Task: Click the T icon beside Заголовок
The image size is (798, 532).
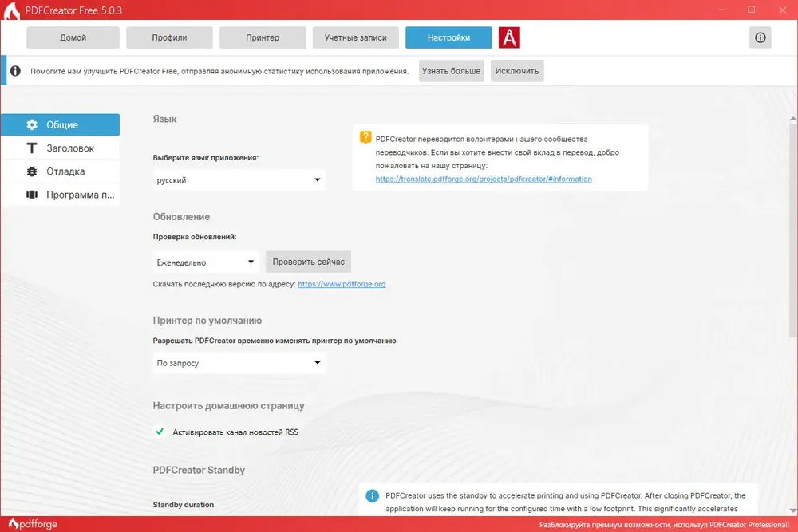Action: click(x=32, y=148)
